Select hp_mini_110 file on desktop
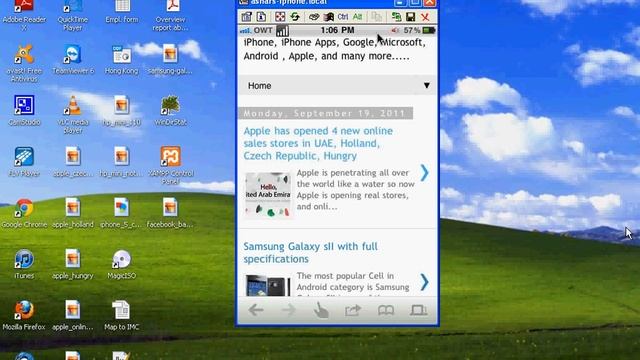 click(122, 110)
